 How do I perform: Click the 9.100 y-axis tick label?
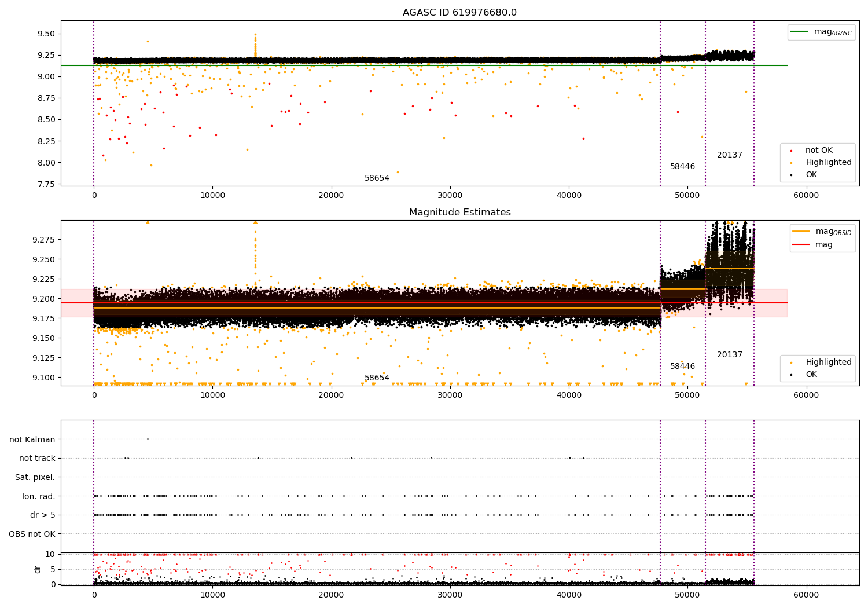(43, 378)
